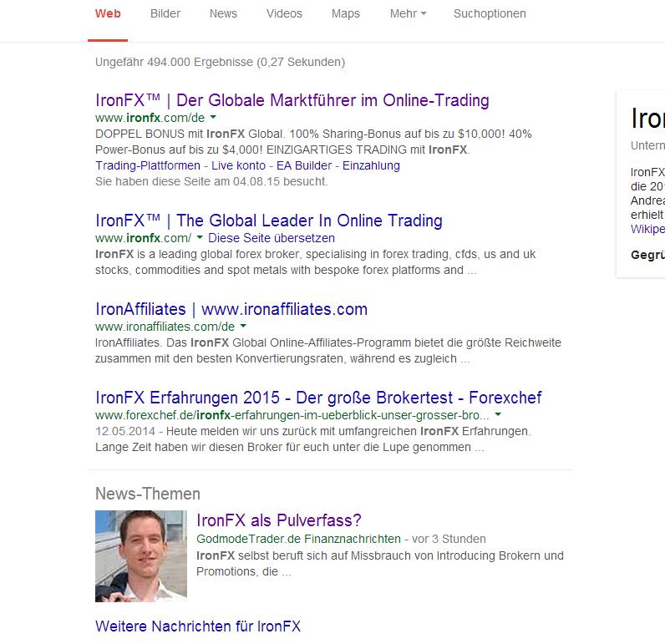Image resolution: width=665 pixels, height=644 pixels.
Task: Expand dropdown arrow beside forexchef.de URL
Action: (x=498, y=414)
